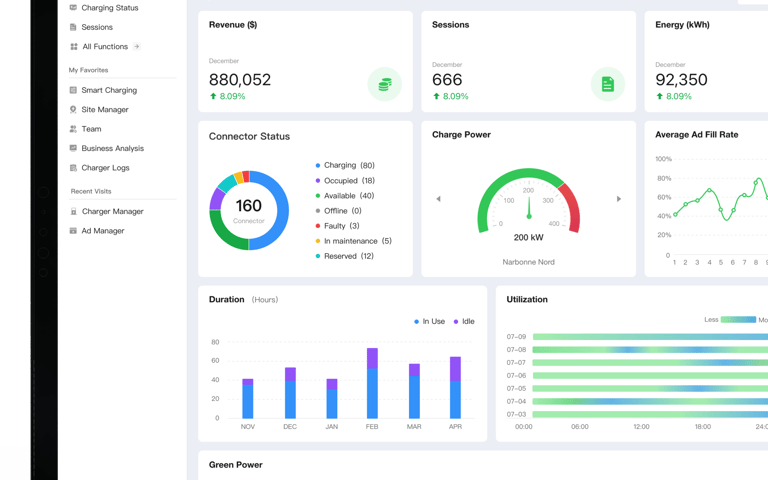The width and height of the screenshot is (768, 480).
Task: Click the Smart Charging icon in favorites
Action: click(73, 90)
